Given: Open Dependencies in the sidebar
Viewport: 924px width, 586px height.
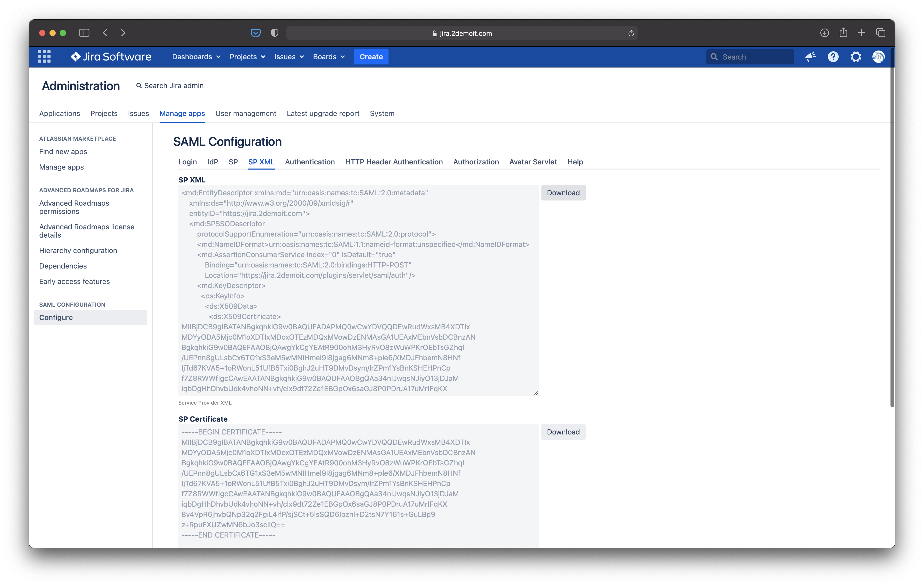Looking at the screenshot, I should pyautogui.click(x=63, y=266).
